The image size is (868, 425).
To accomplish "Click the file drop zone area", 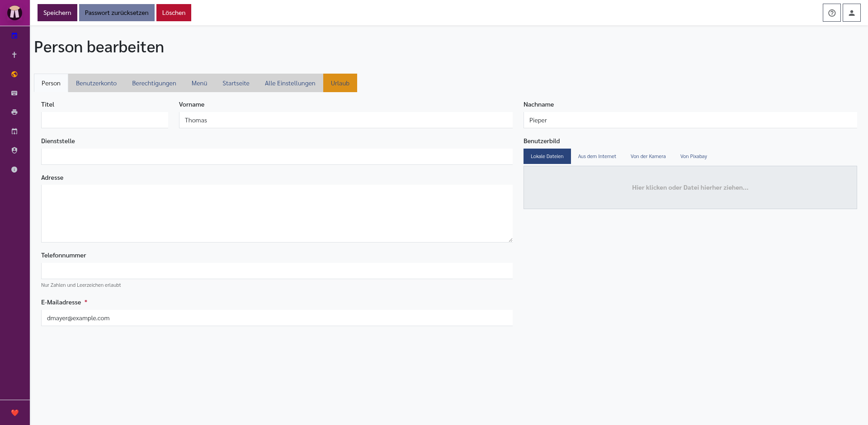I will (690, 187).
